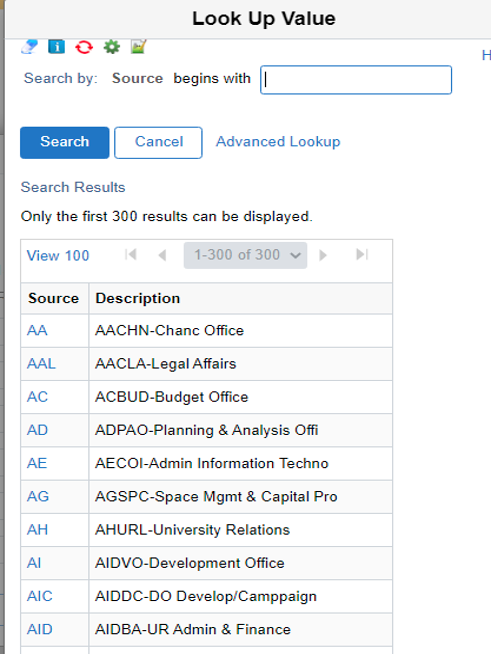This screenshot has height=654, width=492.
Task: Click the red refresh arrows icon
Action: (84, 47)
